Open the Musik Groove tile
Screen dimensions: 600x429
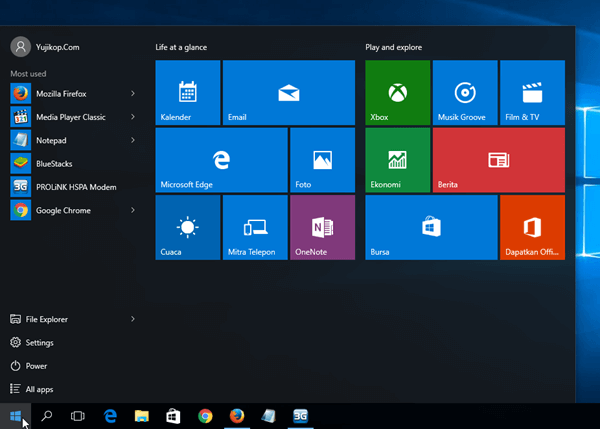click(x=465, y=93)
